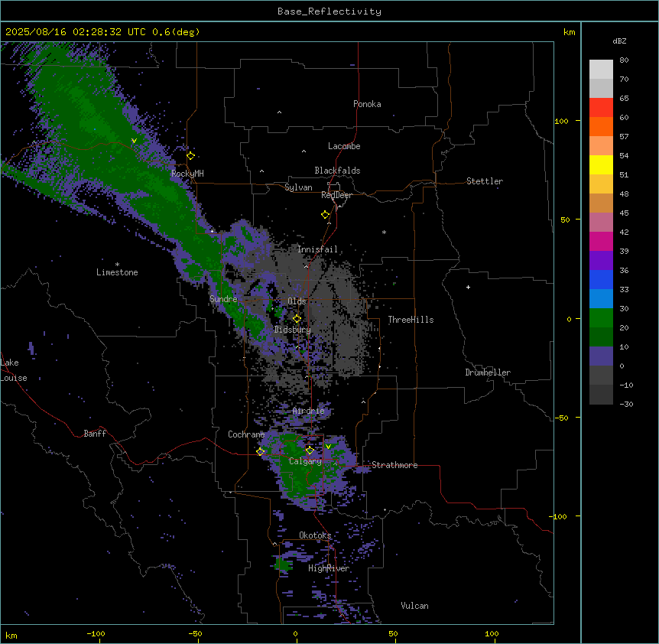Image resolution: width=659 pixels, height=644 pixels.
Task: Click the Drumheller town label
Action: point(488,372)
